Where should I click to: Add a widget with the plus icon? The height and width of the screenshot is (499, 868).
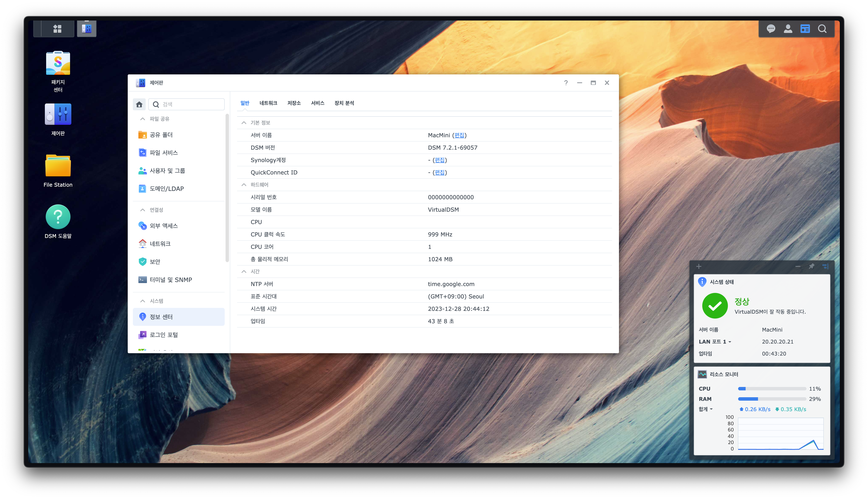click(699, 266)
